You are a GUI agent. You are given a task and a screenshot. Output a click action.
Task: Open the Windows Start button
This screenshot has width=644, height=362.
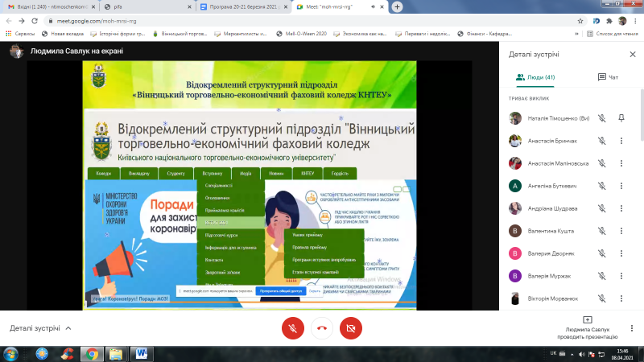point(10,354)
